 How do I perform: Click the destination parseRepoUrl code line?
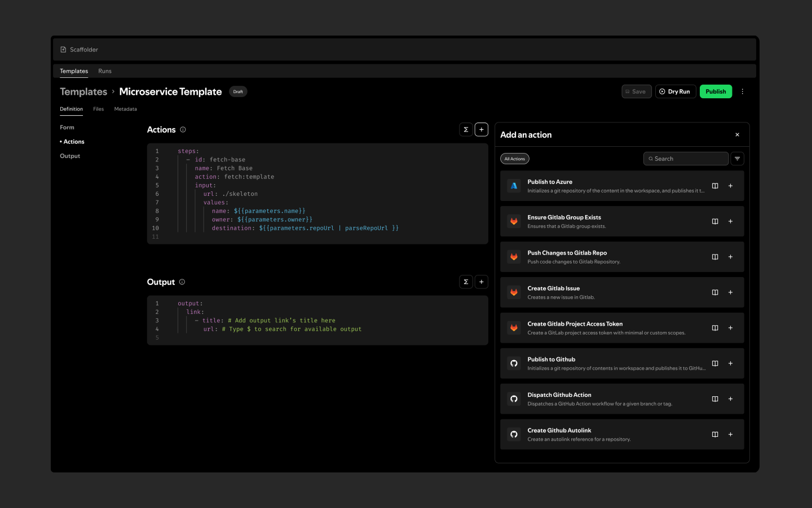305,228
